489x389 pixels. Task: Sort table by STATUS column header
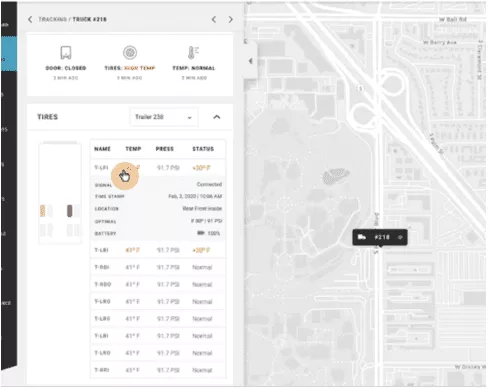tap(203, 149)
